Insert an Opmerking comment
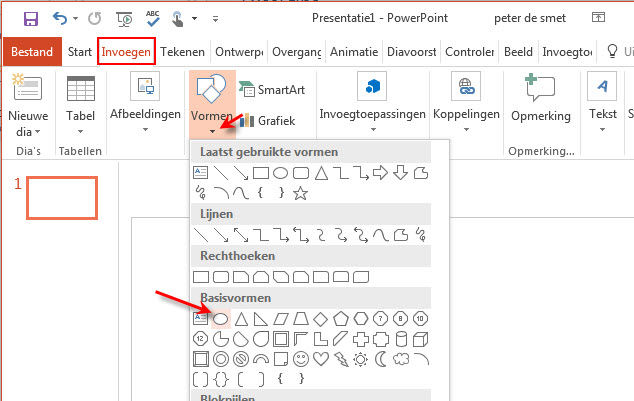Viewport: 634px width, 401px height. pos(541,99)
